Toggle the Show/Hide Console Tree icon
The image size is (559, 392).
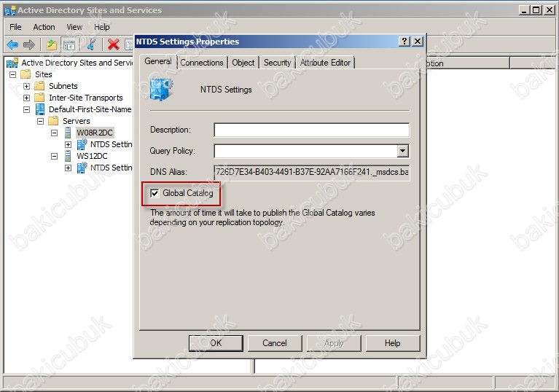pyautogui.click(x=69, y=45)
